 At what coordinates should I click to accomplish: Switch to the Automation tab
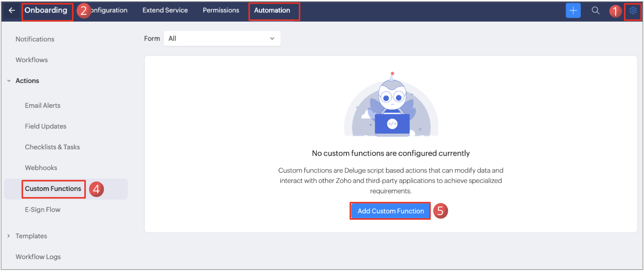point(272,10)
